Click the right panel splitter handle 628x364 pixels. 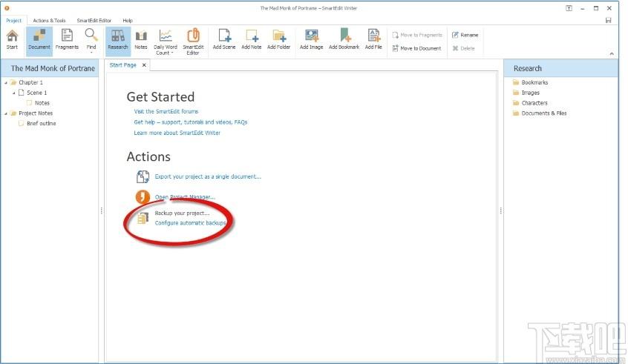coord(500,211)
